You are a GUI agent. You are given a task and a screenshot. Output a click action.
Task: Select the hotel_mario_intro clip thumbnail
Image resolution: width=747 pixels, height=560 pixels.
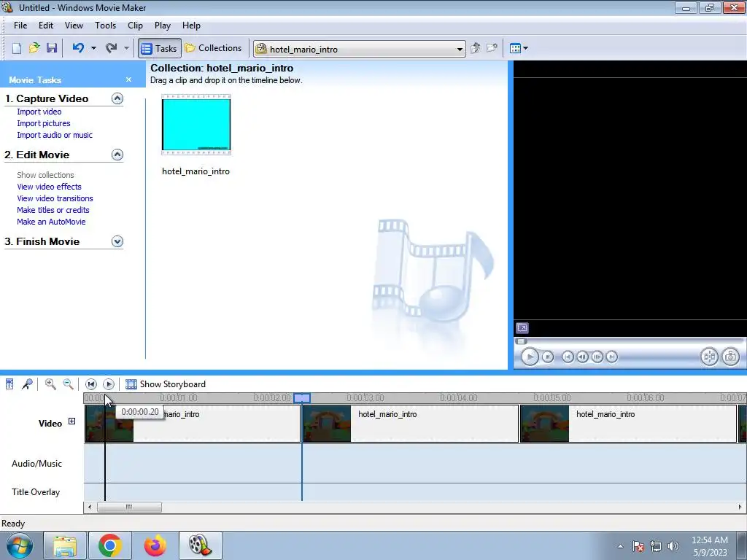coord(196,125)
